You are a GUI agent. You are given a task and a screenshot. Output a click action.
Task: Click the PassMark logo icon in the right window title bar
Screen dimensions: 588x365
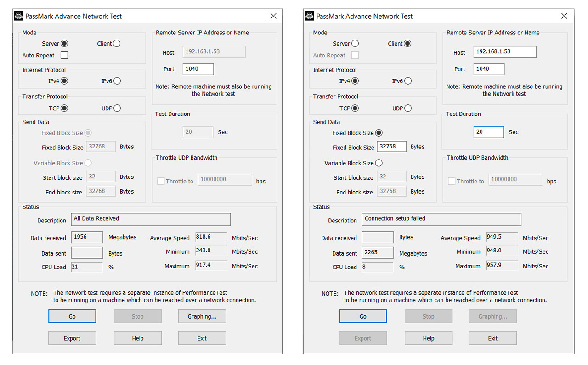pos(310,16)
